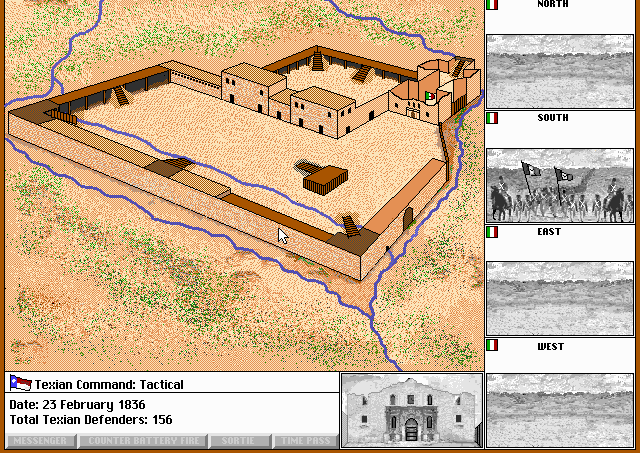Click the Alamo facade picture
Viewport: 640px width, 453px height.
coord(410,410)
